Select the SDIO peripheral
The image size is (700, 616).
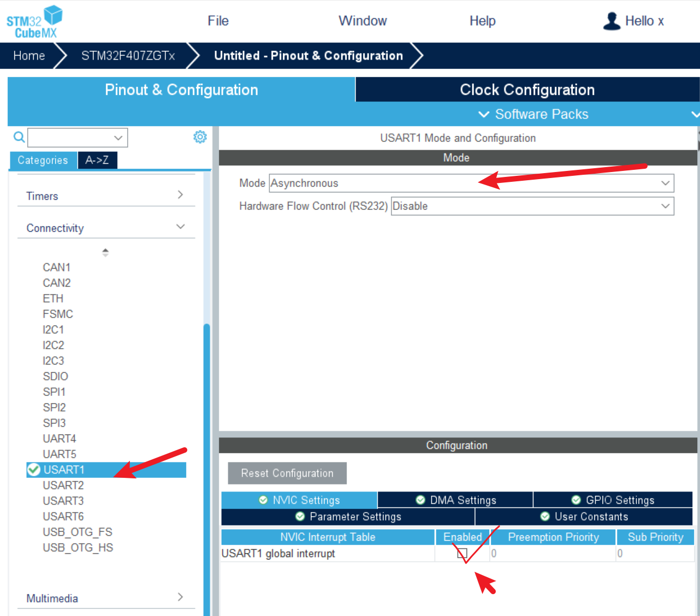click(56, 376)
